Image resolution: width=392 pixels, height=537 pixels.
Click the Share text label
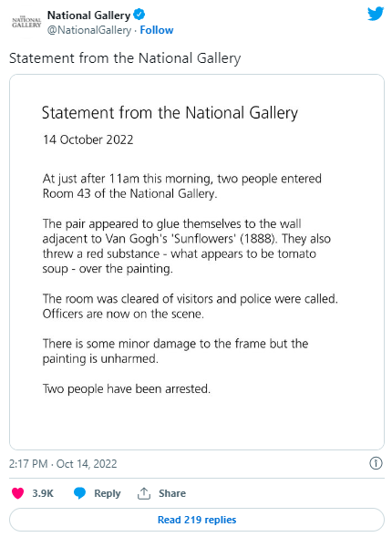click(172, 493)
